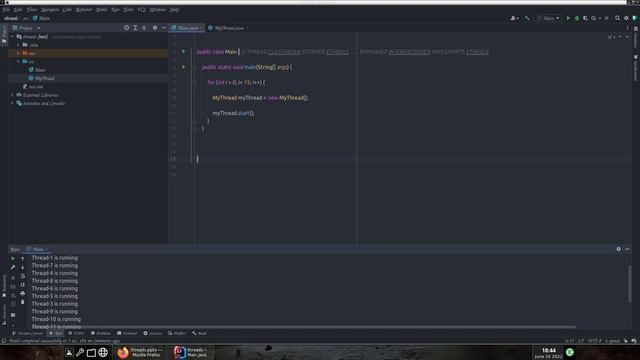Viewport: 640px width, 360px height.
Task: Open profiler run options dropdown arrow
Action: (x=600, y=18)
